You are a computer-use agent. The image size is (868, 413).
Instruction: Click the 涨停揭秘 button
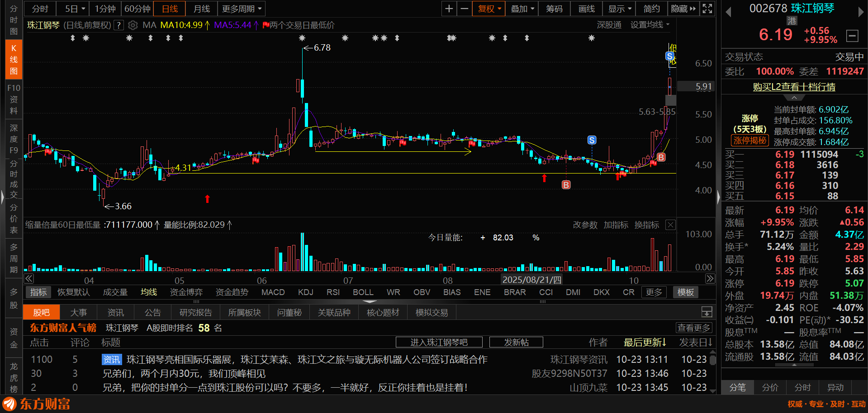click(x=750, y=141)
